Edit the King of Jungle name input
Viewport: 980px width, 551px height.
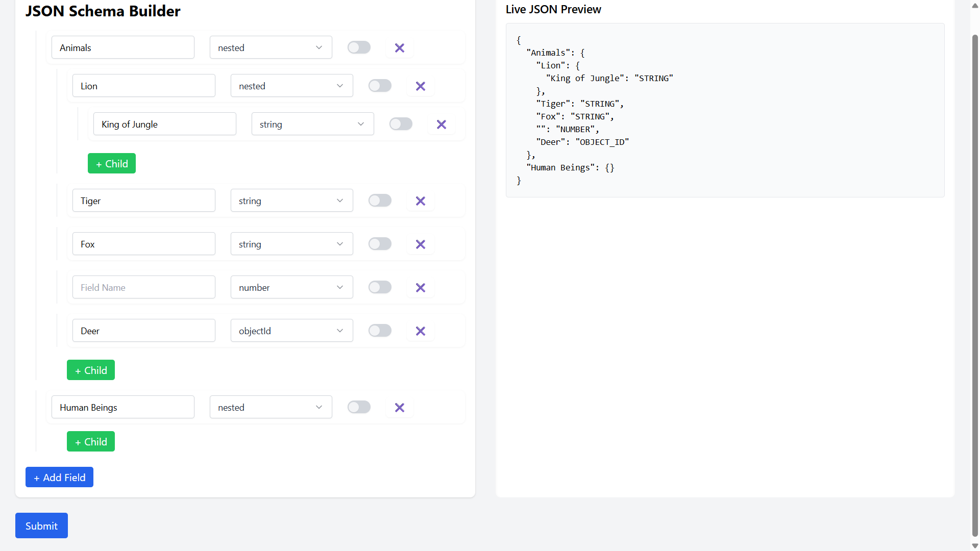165,124
